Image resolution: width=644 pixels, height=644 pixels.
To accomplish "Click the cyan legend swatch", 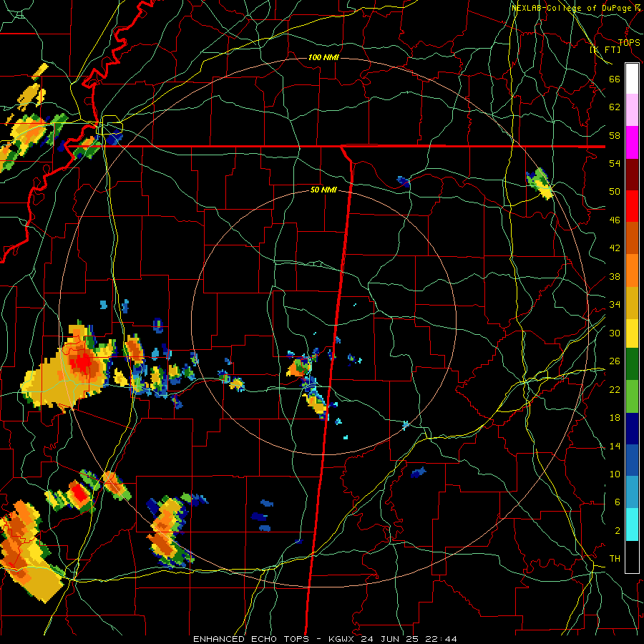I will (632, 525).
